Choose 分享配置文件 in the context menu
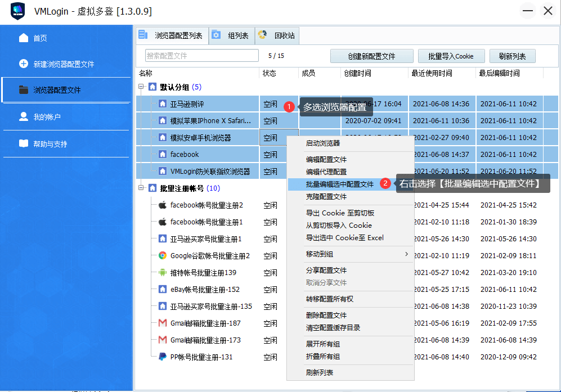Screen dimensions: 561x392 click(x=350, y=271)
